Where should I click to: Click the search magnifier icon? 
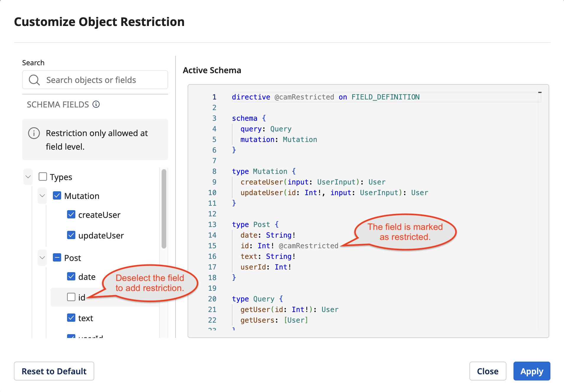34,80
